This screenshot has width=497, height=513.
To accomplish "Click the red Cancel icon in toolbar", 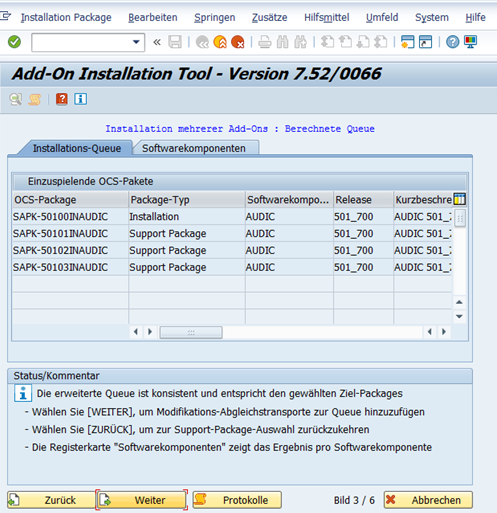I will [238, 42].
